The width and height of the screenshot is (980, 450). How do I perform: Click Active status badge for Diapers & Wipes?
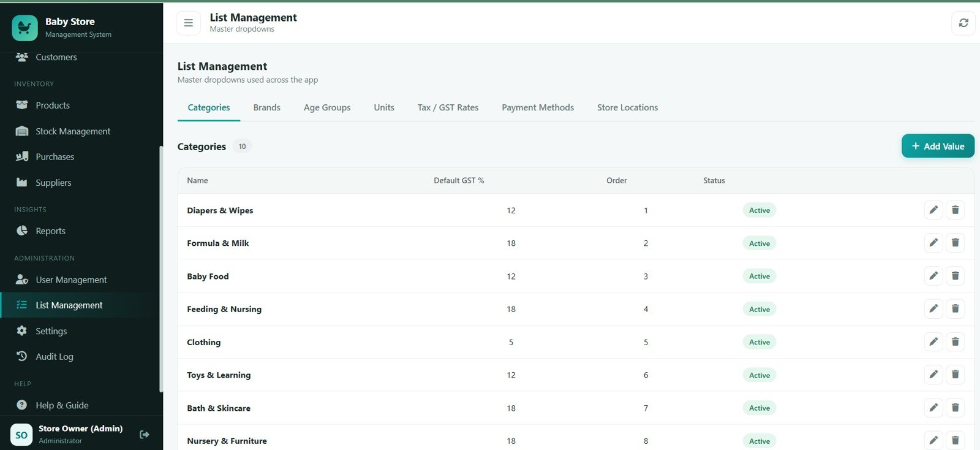tap(759, 210)
